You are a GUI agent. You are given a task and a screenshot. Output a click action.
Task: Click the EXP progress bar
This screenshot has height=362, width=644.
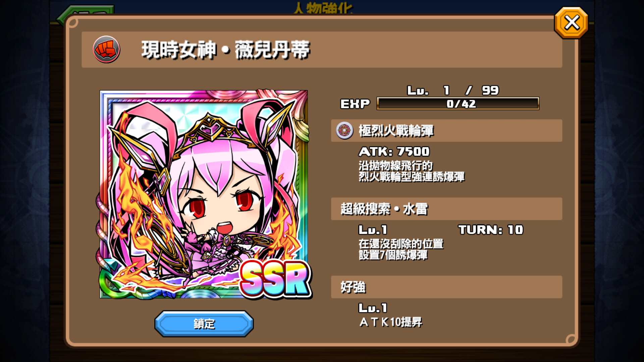click(x=458, y=104)
